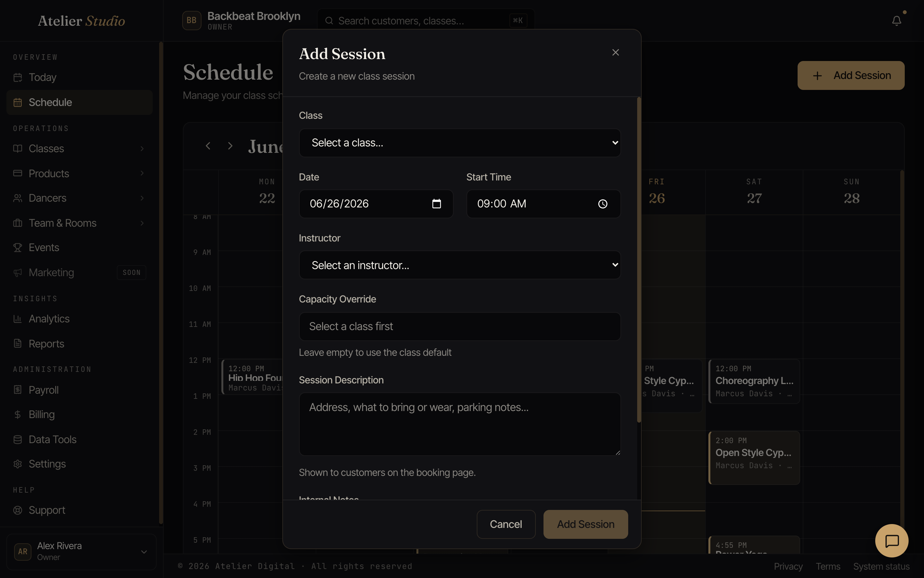
Task: Open Monday 12:00 PM Hip Hop session
Action: (252, 377)
